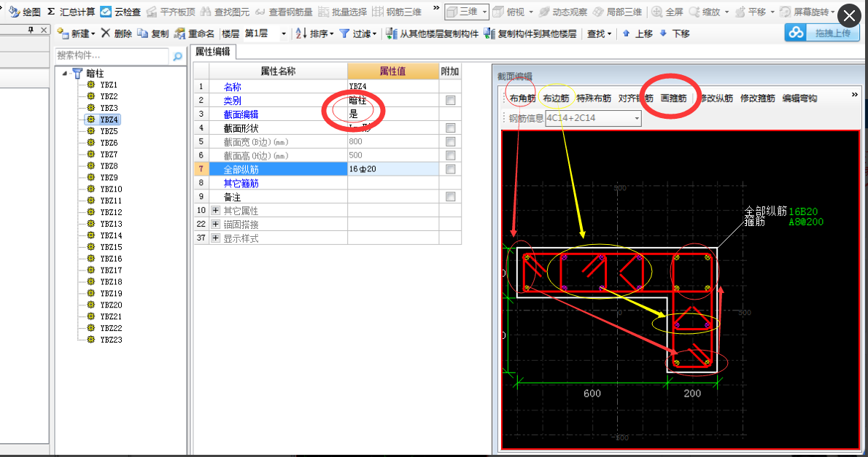Choose 批量选择 batch select tool
The width and height of the screenshot is (868, 457).
tap(342, 12)
